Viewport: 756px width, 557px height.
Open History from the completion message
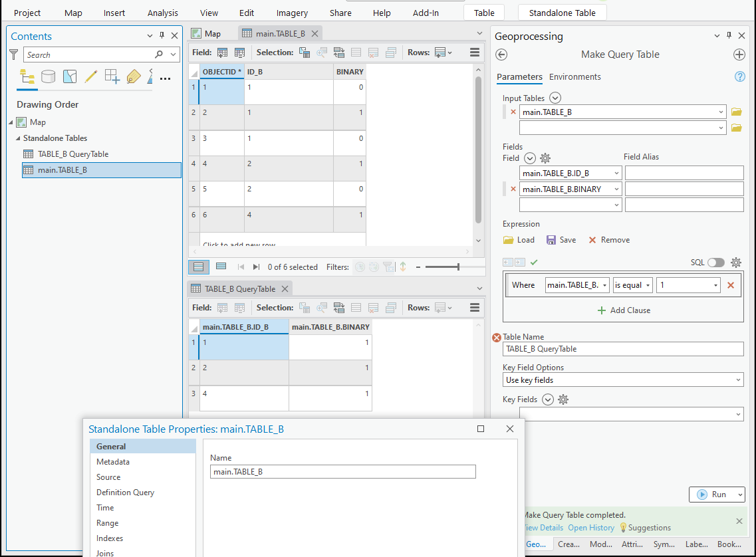591,527
